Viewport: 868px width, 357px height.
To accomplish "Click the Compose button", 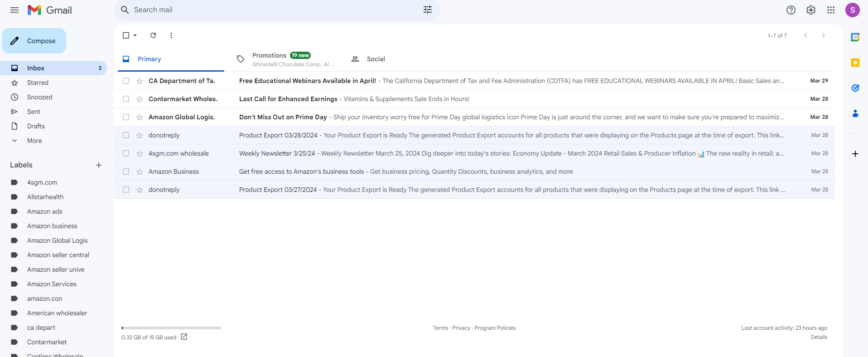I will [34, 41].
